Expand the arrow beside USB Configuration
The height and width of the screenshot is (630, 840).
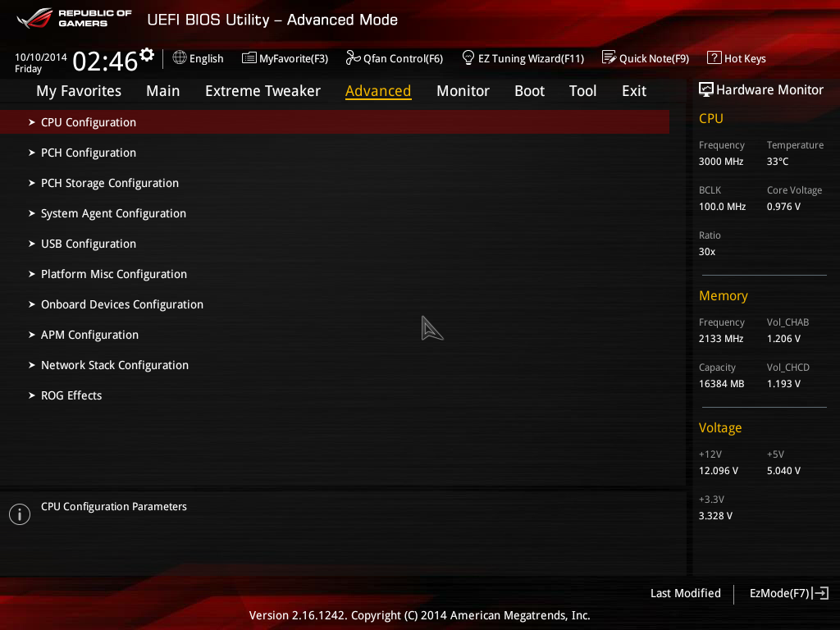(x=32, y=244)
